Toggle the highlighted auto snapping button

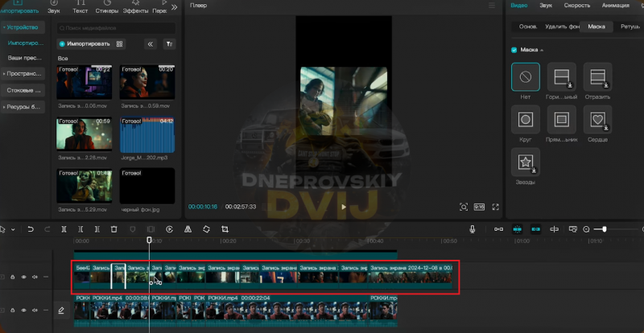517,229
